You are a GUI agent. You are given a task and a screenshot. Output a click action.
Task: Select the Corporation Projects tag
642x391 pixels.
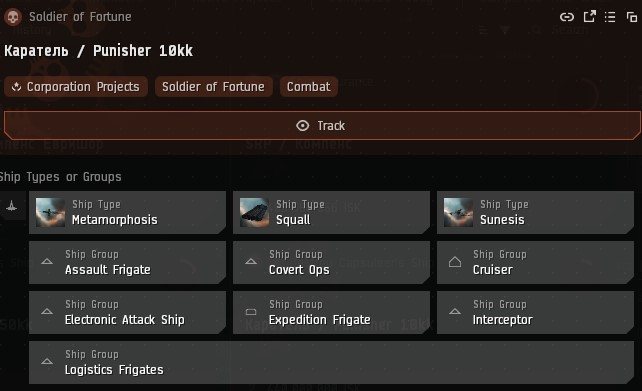(x=76, y=87)
